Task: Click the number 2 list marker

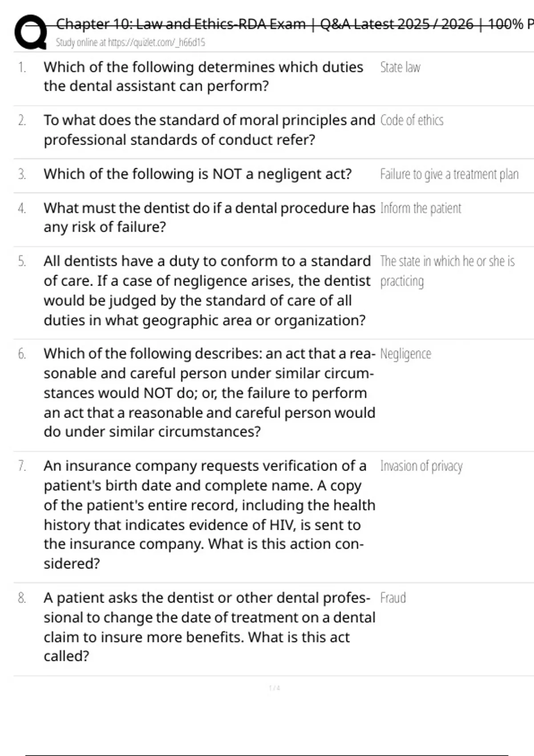Action: [22, 121]
